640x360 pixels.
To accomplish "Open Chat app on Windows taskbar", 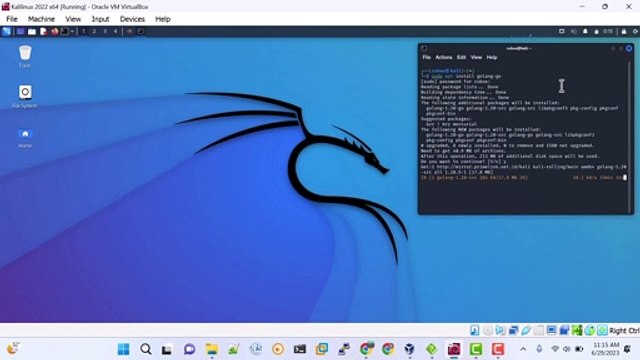I will [x=189, y=349].
